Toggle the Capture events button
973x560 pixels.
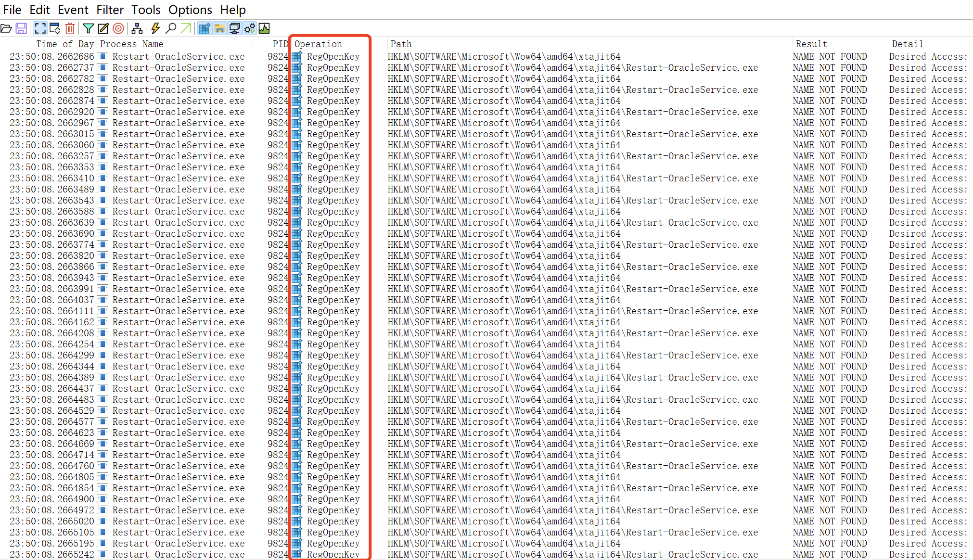pyautogui.click(x=40, y=29)
